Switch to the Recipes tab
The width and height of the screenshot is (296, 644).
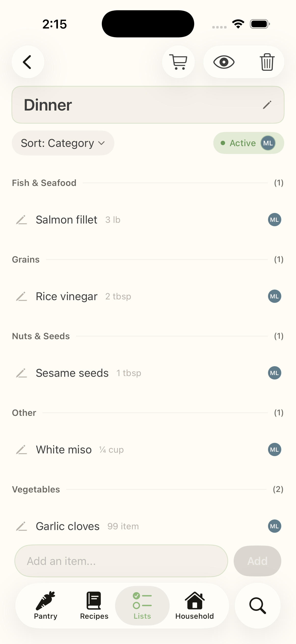point(94,605)
